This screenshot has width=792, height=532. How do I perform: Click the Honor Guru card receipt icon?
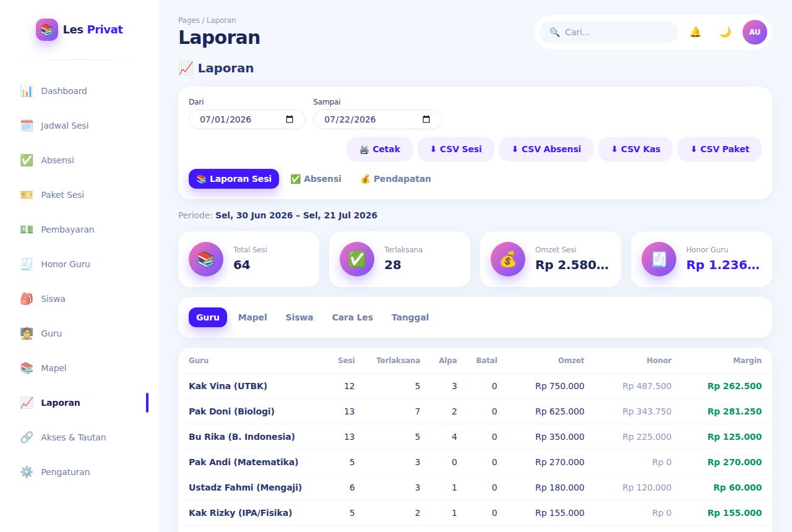click(x=659, y=259)
